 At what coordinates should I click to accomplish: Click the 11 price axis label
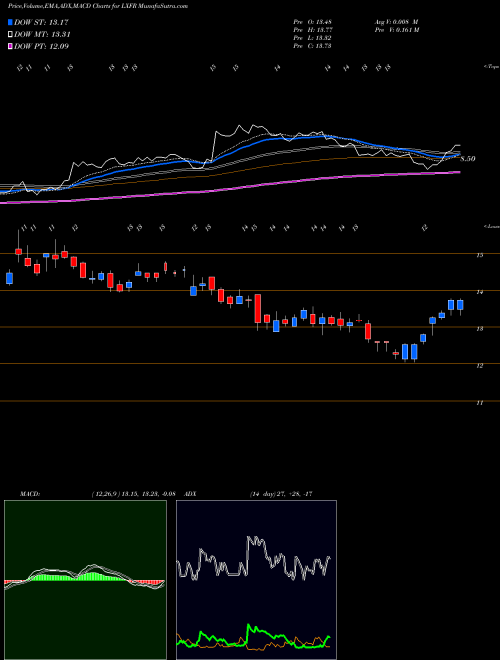[479, 403]
